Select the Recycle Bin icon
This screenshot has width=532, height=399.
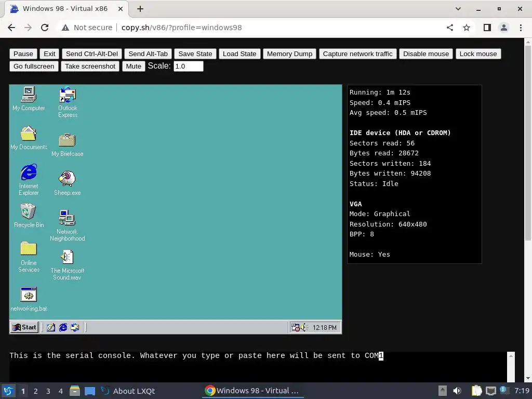29,216
